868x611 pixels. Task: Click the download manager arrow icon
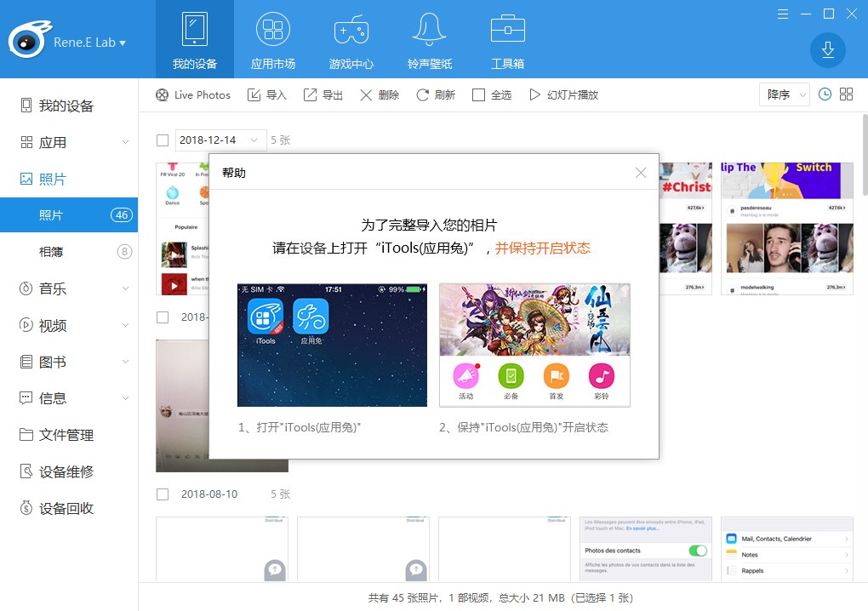[828, 50]
